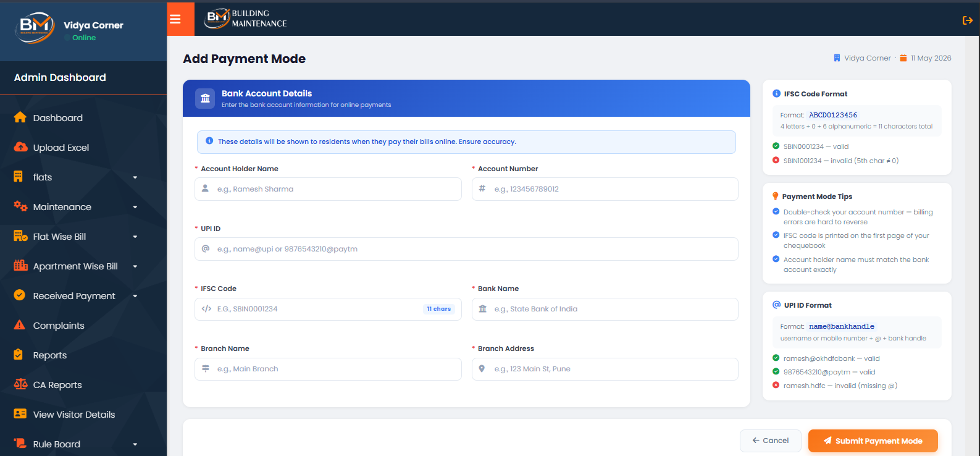The height and width of the screenshot is (456, 980).
Task: Focus the Branch Name input
Action: 328,369
